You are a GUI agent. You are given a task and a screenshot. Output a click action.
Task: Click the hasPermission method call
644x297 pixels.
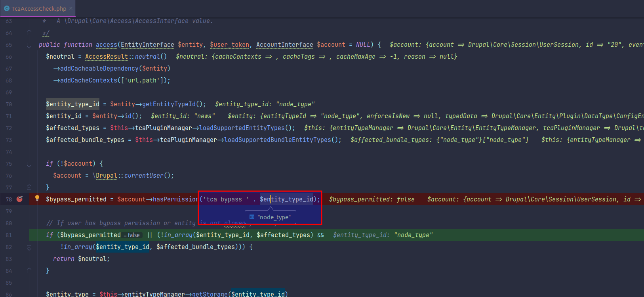click(x=175, y=199)
